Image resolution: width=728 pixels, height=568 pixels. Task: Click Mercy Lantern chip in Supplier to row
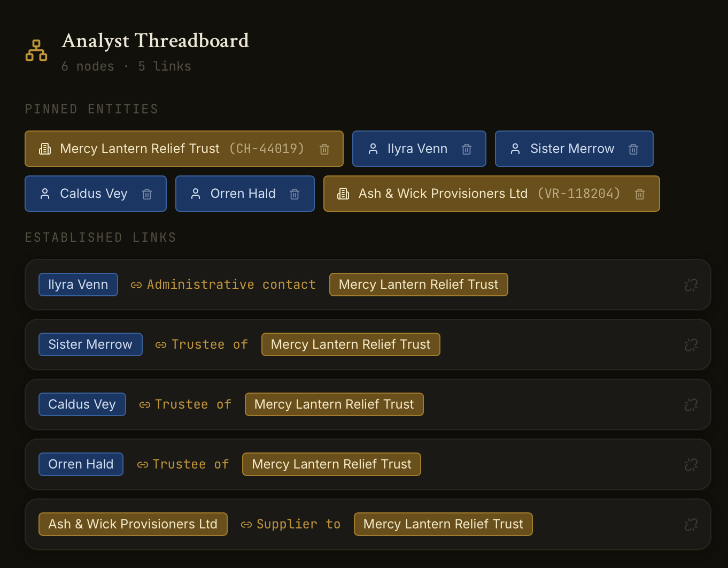click(x=443, y=524)
